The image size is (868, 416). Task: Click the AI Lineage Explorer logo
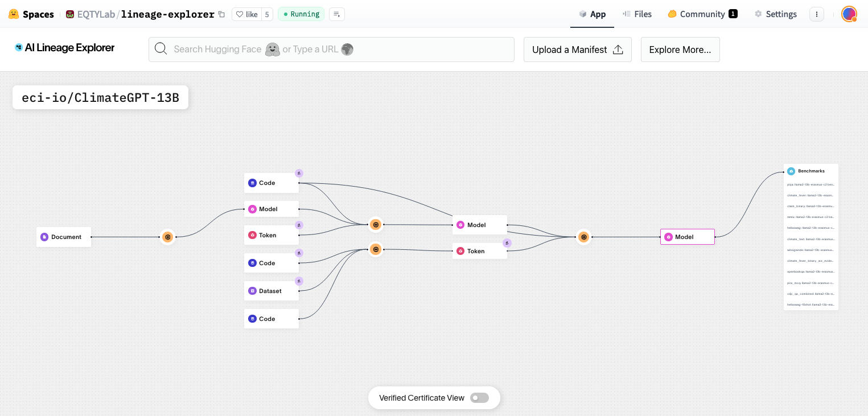(x=64, y=48)
